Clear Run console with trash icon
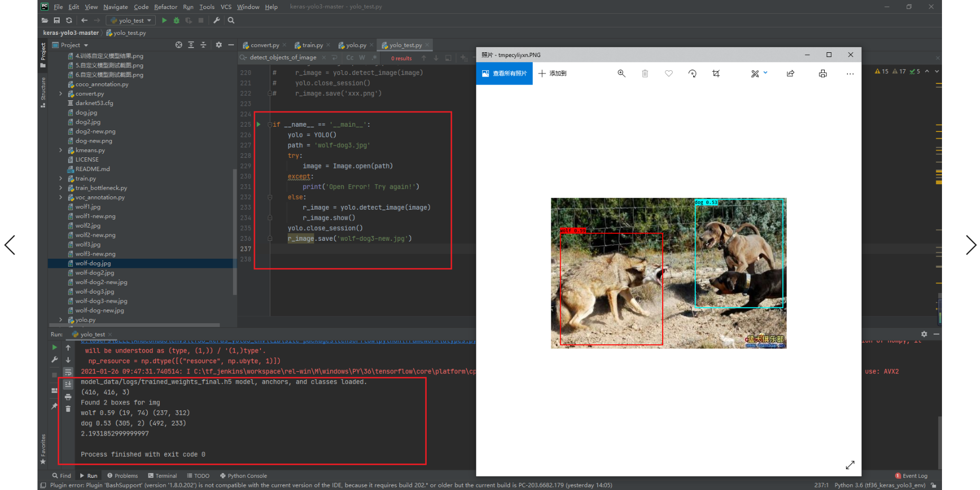Image resolution: width=980 pixels, height=490 pixels. pos(68,409)
